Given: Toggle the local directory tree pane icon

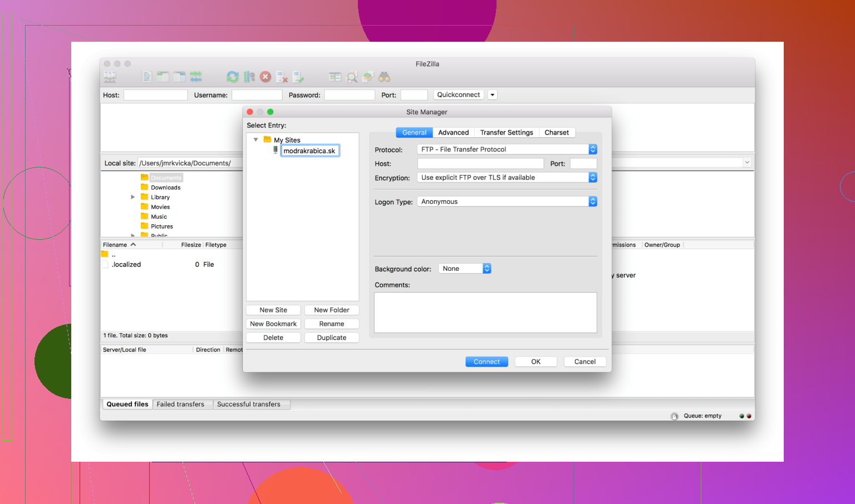Looking at the screenshot, I should point(163,77).
